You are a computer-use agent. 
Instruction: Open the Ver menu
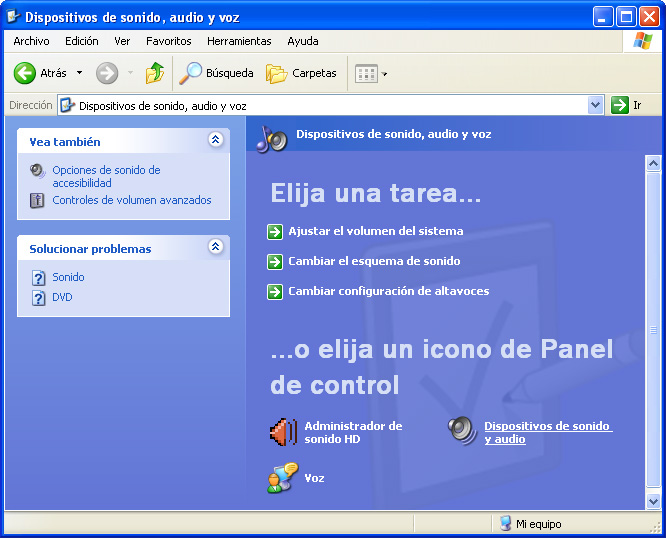pos(122,41)
